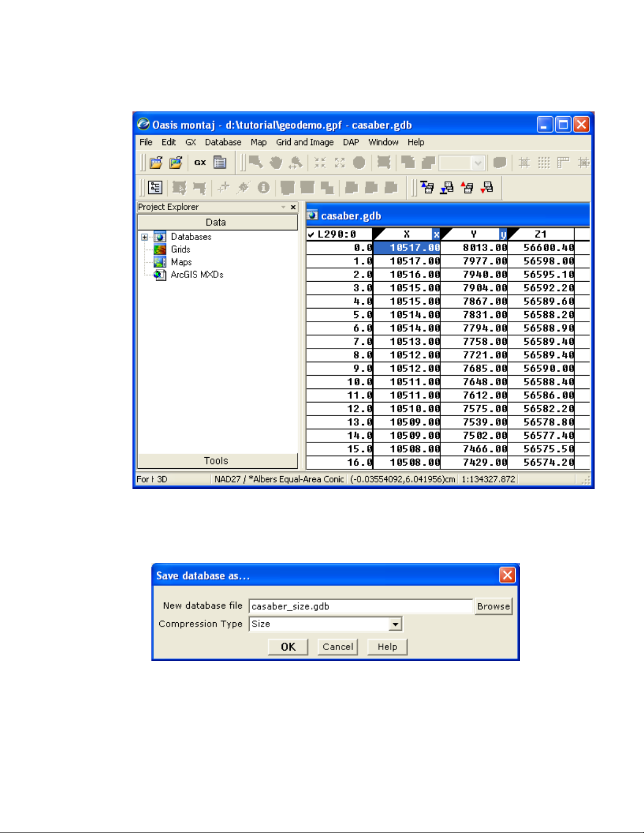The height and width of the screenshot is (833, 644).
Task: Click the Data bar in Project Explorer
Action: pos(217,222)
